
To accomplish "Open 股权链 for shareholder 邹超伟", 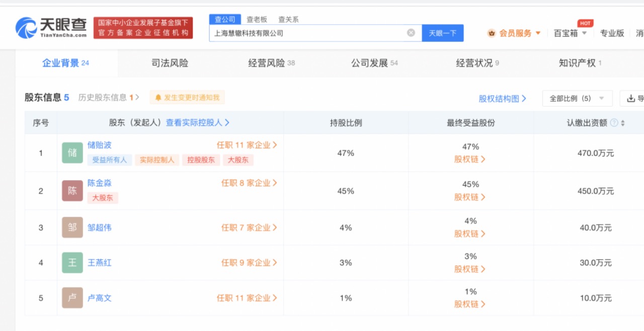I will coord(470,234).
